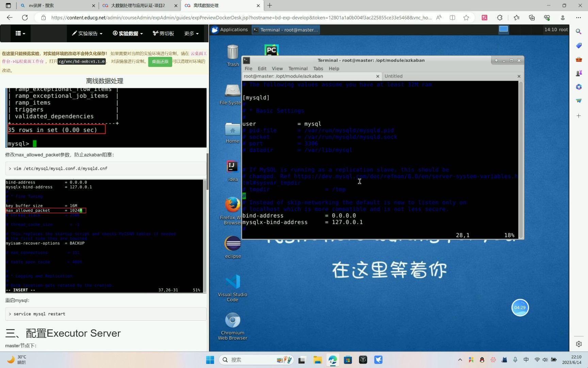588x368 pixels.
Task: Launch the IntelliJ idea desktop icon
Action: [x=233, y=171]
